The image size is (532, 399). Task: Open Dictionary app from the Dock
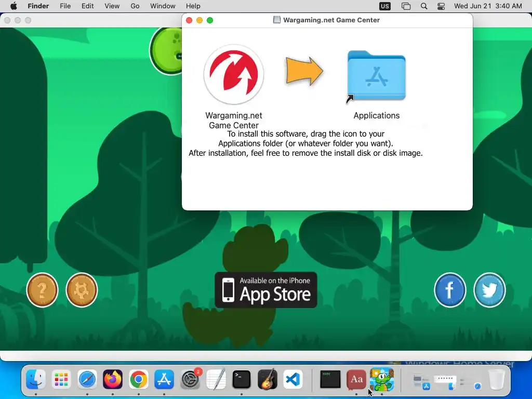356,379
